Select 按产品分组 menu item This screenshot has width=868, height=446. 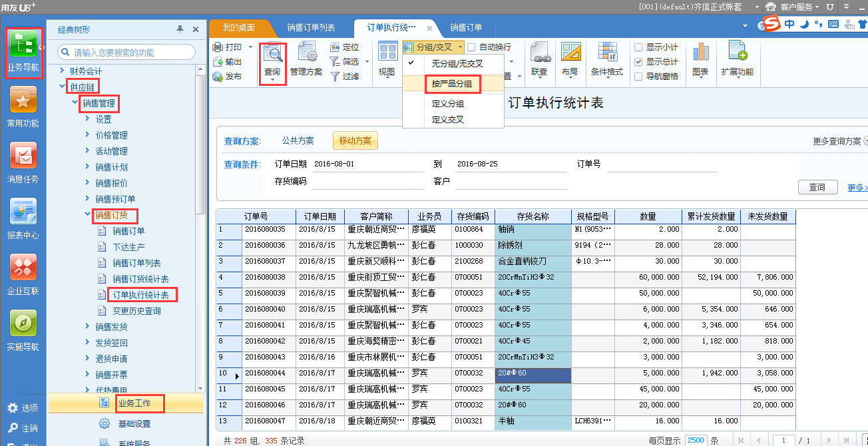coord(453,84)
